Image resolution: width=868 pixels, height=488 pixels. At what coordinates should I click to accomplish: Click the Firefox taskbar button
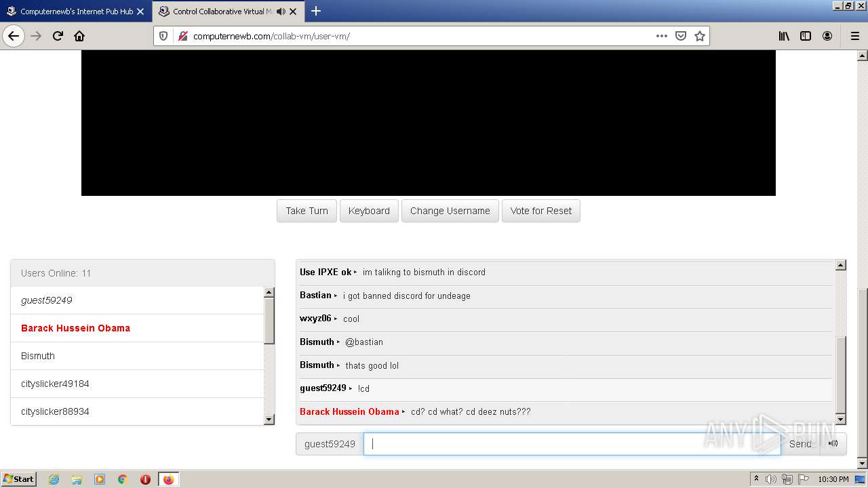pos(168,479)
